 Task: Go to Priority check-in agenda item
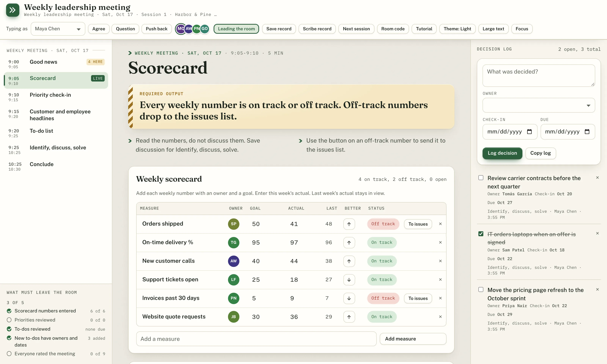56,97
